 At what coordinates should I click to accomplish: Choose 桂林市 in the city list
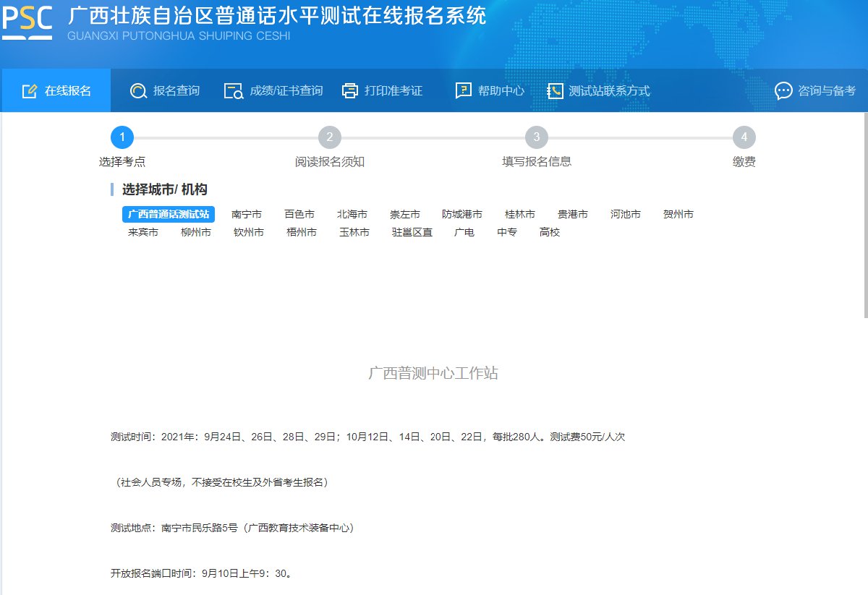520,215
